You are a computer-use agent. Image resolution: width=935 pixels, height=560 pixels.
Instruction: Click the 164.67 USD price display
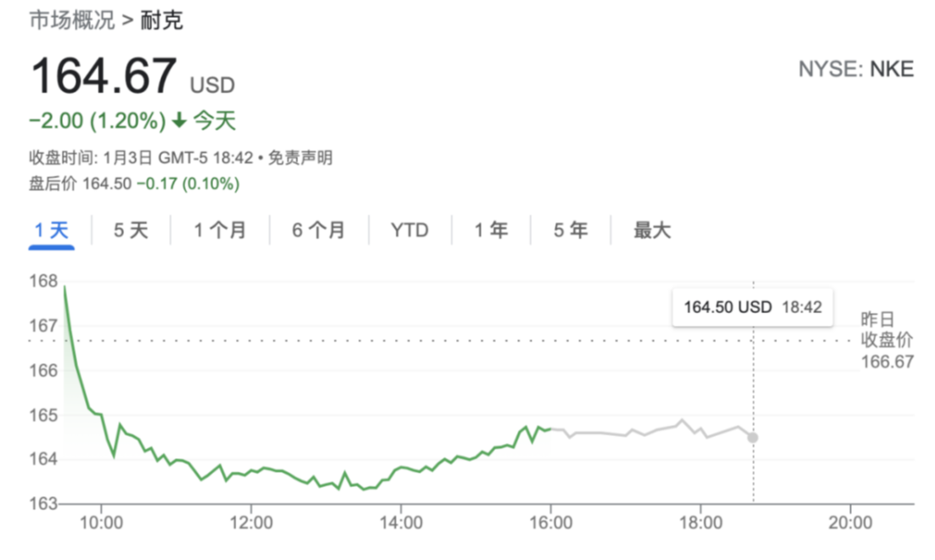(132, 76)
